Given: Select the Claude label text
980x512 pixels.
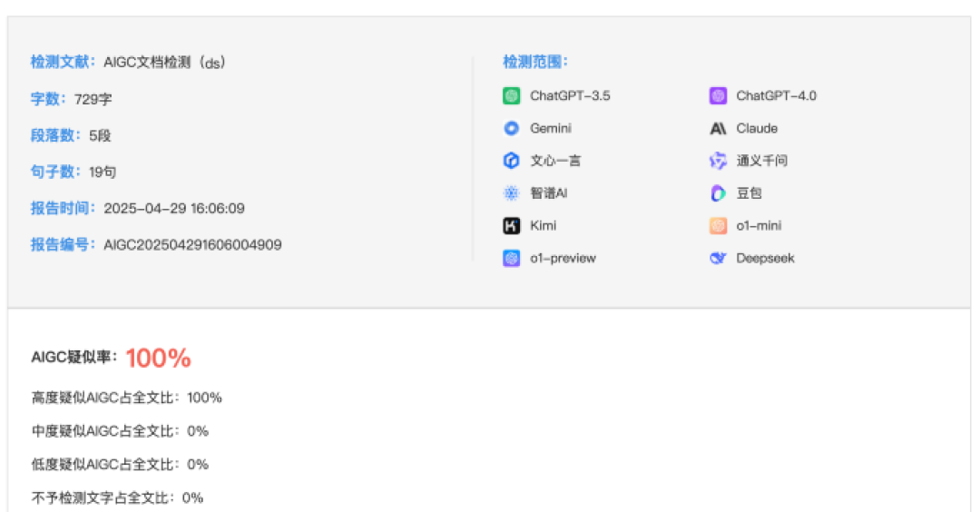Looking at the screenshot, I should 757,128.
